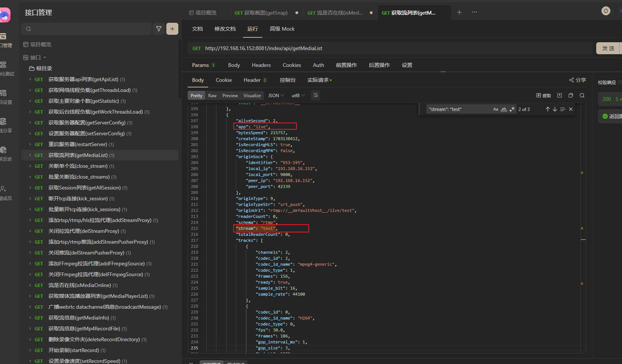Viewport: 622px width, 364px height.
Task: Switch to the 获取截图(getSnap) tab
Action: point(261,13)
